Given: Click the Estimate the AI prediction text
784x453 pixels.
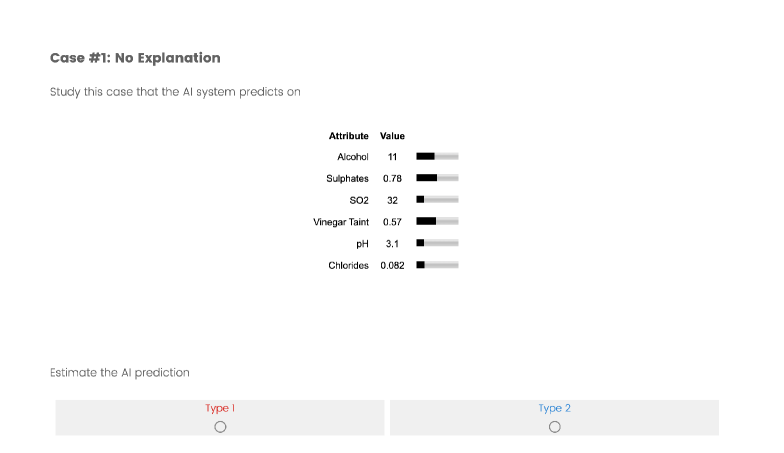Looking at the screenshot, I should [119, 372].
